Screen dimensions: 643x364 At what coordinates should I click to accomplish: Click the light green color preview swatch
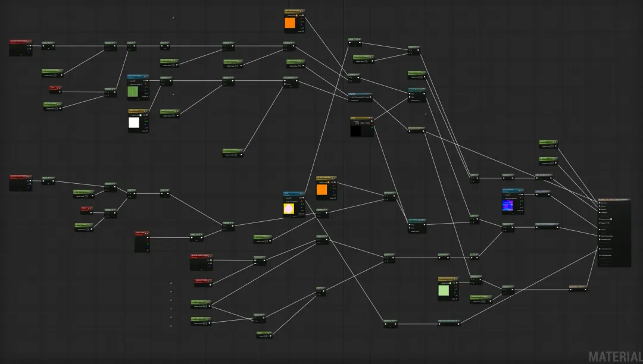click(444, 290)
